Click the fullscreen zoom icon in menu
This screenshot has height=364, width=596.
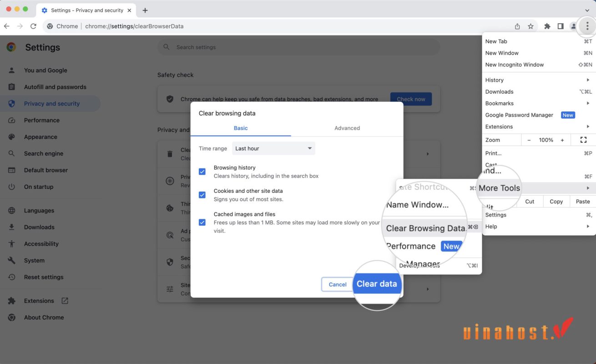click(x=583, y=140)
